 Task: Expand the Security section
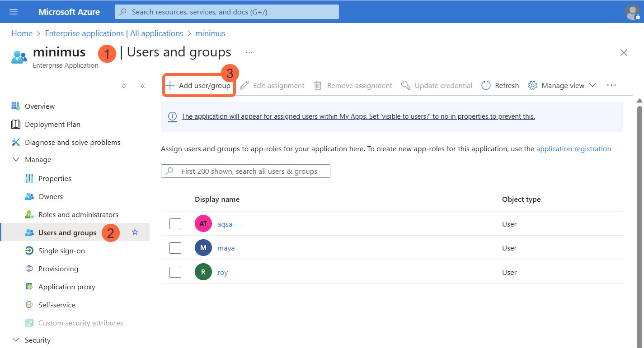[x=16, y=340]
